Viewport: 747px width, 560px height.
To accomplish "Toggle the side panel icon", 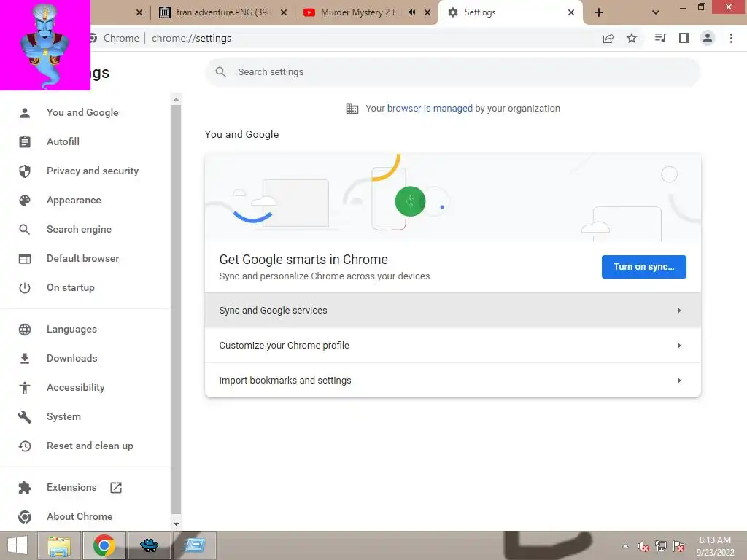I will point(684,38).
